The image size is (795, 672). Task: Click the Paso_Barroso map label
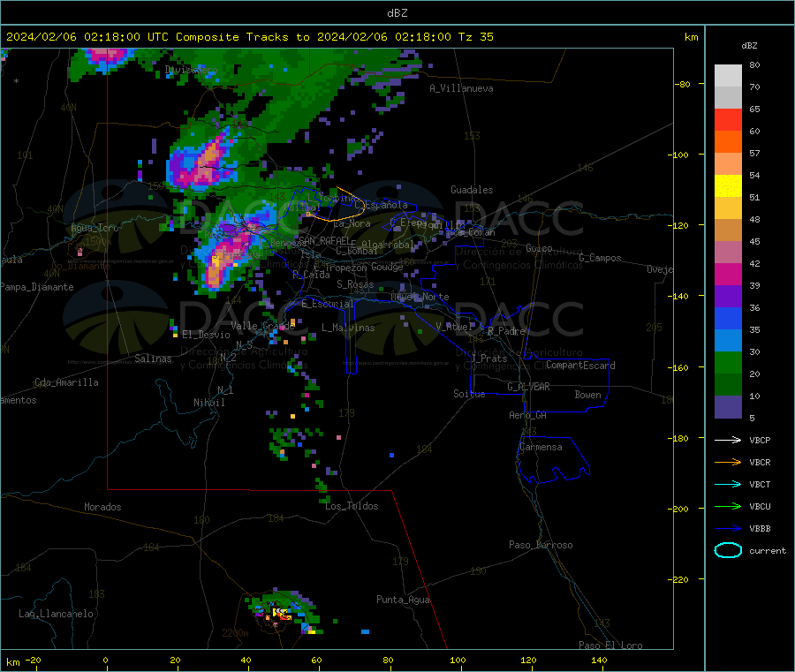541,545
